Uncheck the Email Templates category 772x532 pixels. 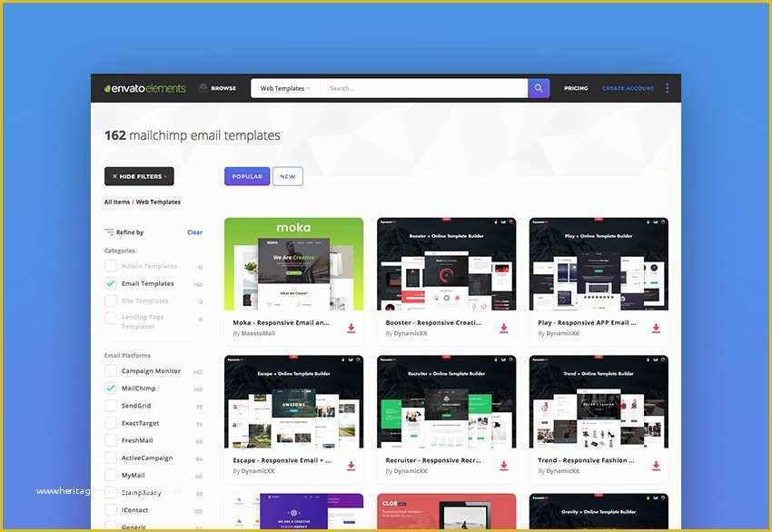tap(111, 283)
